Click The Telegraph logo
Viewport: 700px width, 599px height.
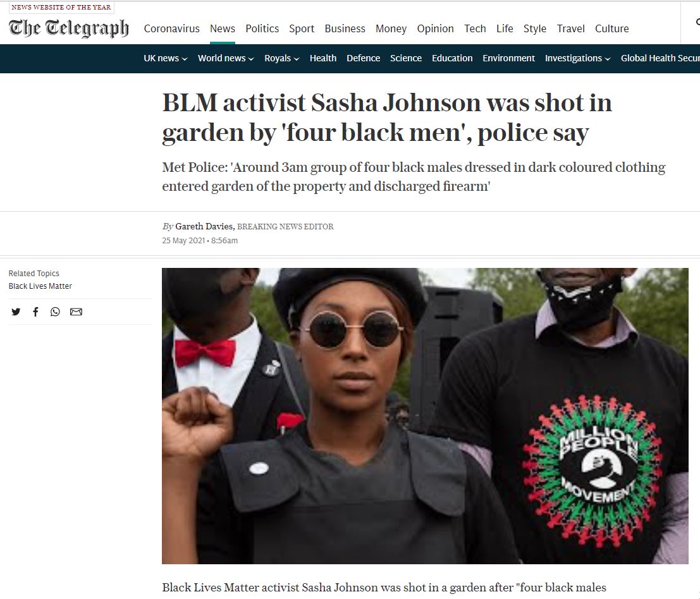[x=69, y=28]
